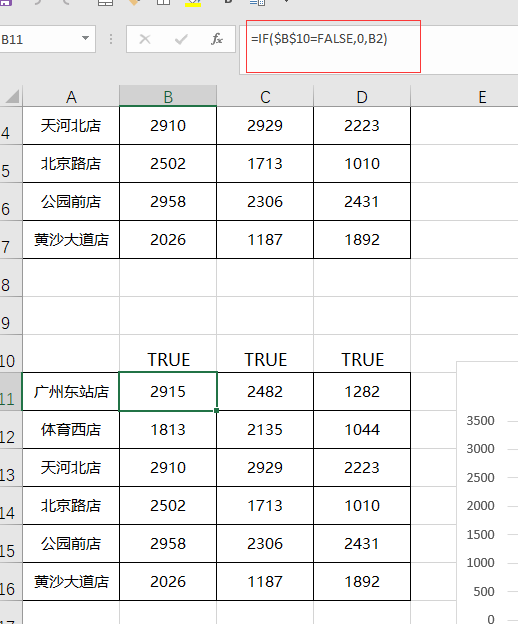This screenshot has height=624, width=518.
Task: Click TRUE in cell D10
Action: click(x=362, y=360)
